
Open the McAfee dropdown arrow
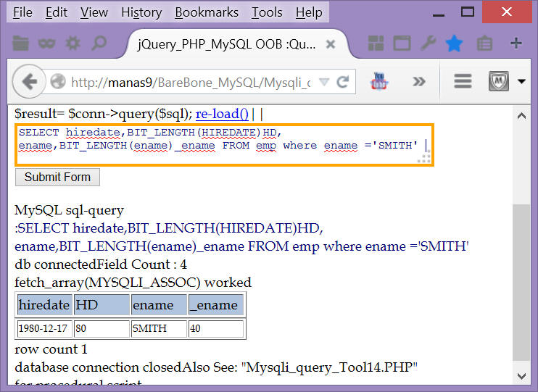[x=521, y=82]
